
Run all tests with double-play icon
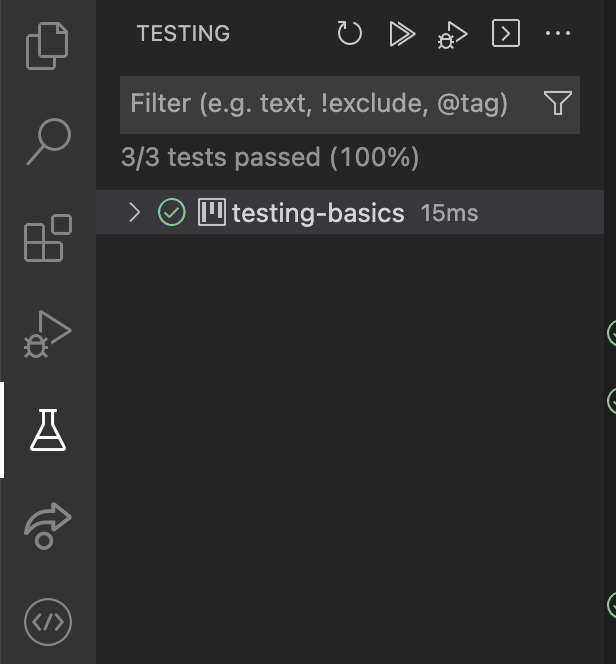[x=402, y=34]
